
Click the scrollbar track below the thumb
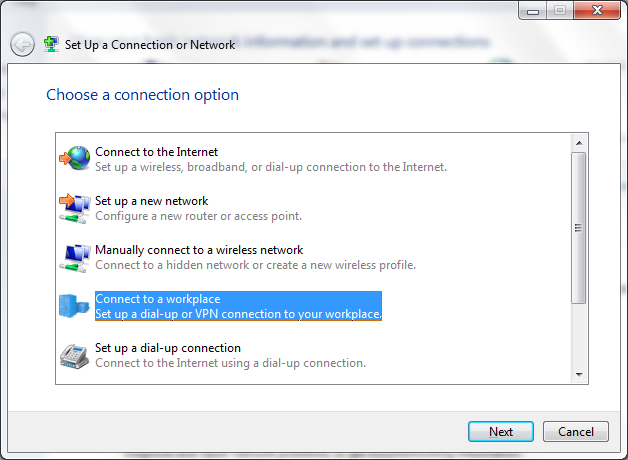(579, 335)
